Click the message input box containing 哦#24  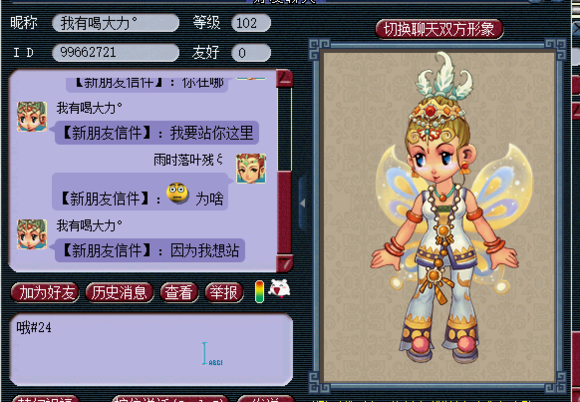(x=151, y=349)
